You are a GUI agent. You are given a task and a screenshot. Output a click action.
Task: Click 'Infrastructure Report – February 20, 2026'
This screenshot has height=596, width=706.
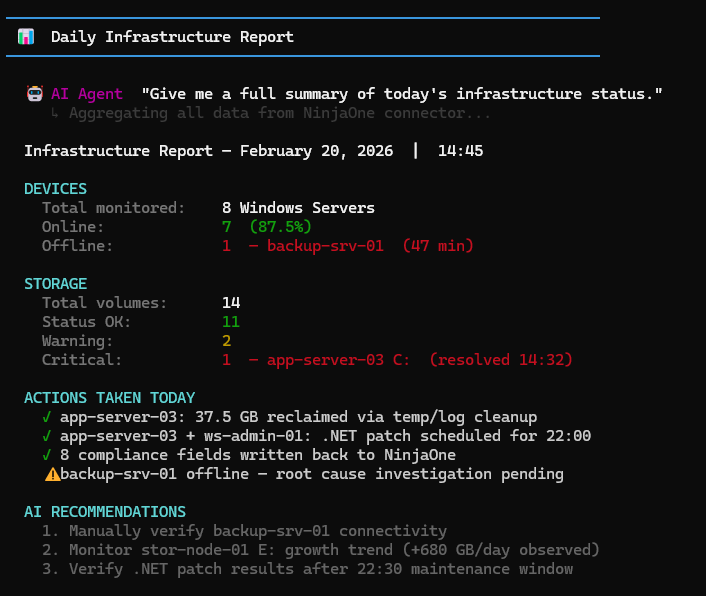[x=208, y=151]
